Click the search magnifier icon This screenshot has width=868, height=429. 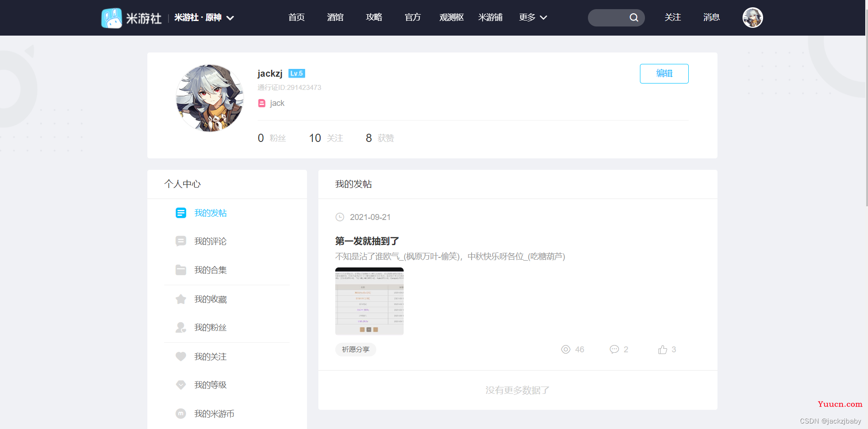(x=634, y=18)
